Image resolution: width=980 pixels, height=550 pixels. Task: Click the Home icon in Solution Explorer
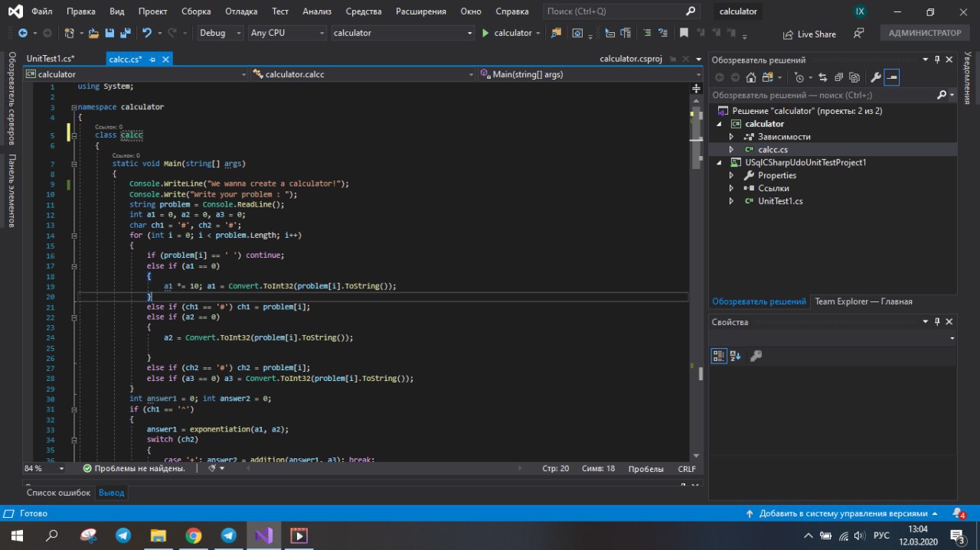(751, 77)
